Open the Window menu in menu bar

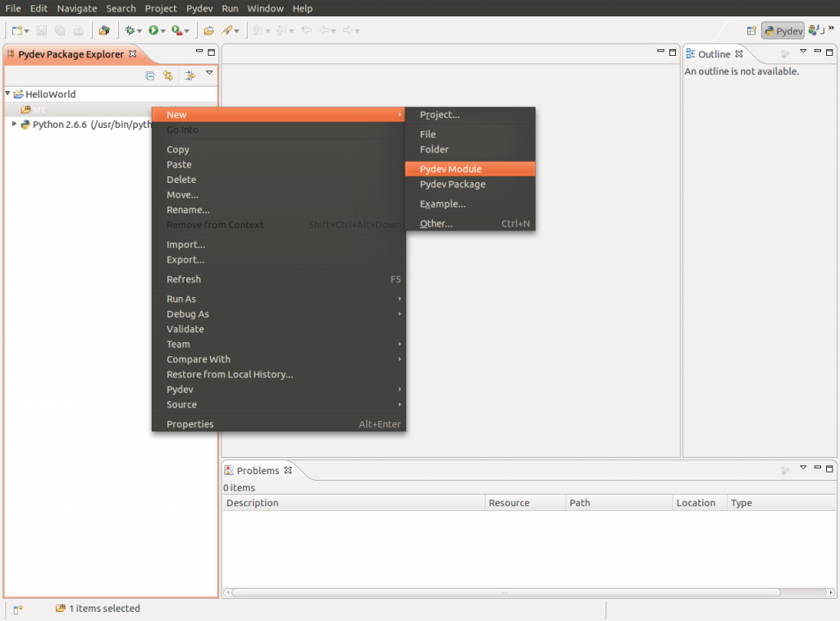[x=265, y=8]
